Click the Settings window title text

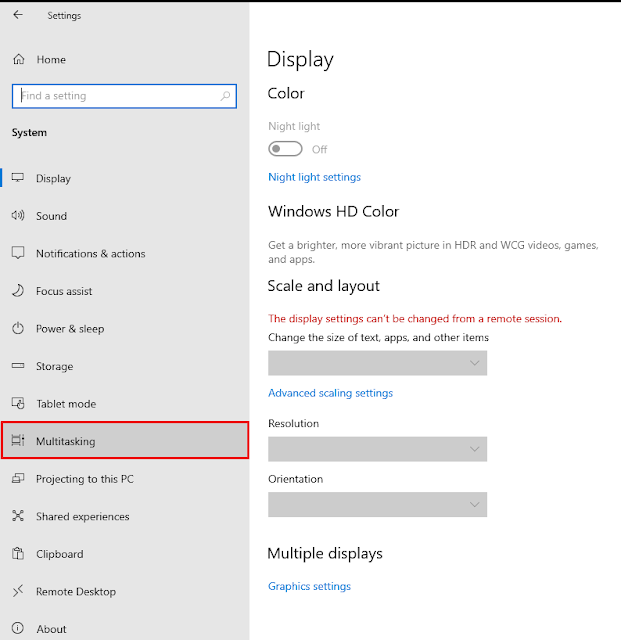[x=64, y=16]
